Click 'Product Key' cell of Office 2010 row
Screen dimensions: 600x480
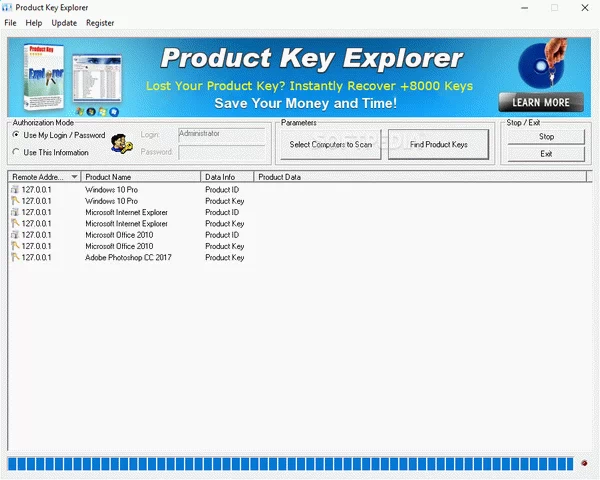[x=225, y=246]
